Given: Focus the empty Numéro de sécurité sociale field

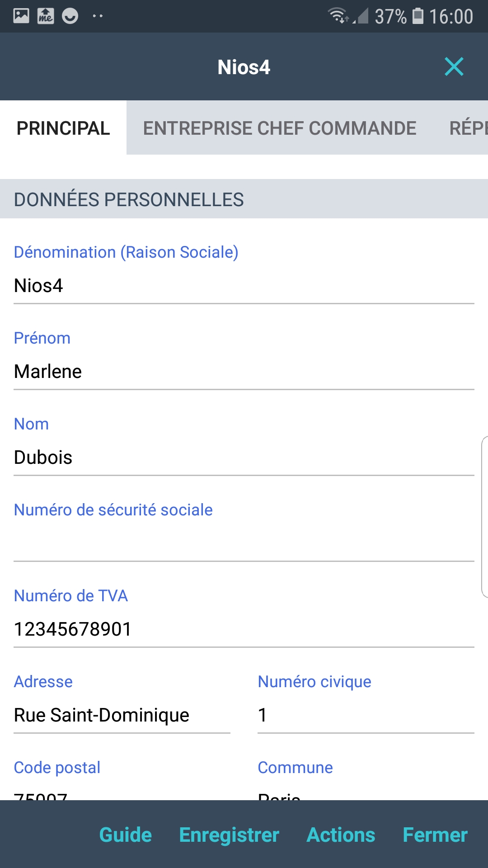Looking at the screenshot, I should point(244,543).
